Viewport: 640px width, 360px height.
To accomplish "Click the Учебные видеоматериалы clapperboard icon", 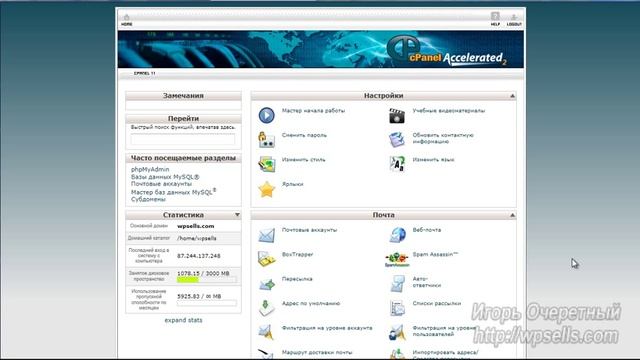I will coord(397,116).
